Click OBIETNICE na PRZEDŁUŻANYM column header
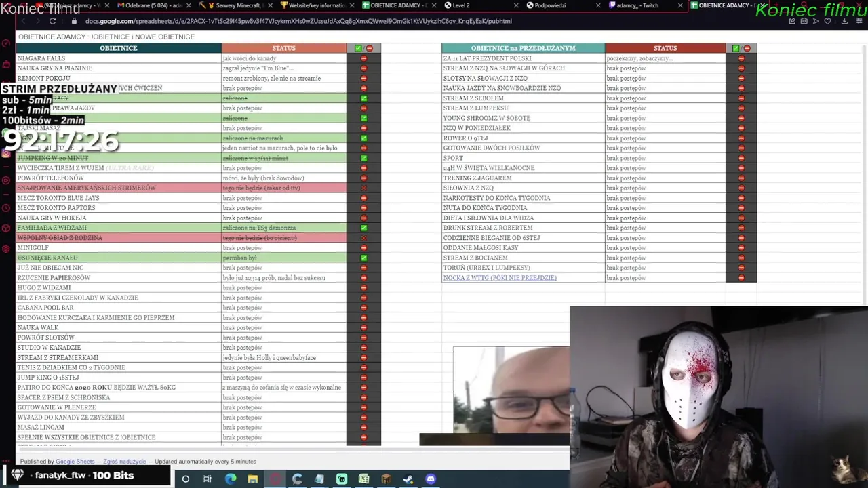Viewport: 868px width, 488px height. click(x=523, y=48)
